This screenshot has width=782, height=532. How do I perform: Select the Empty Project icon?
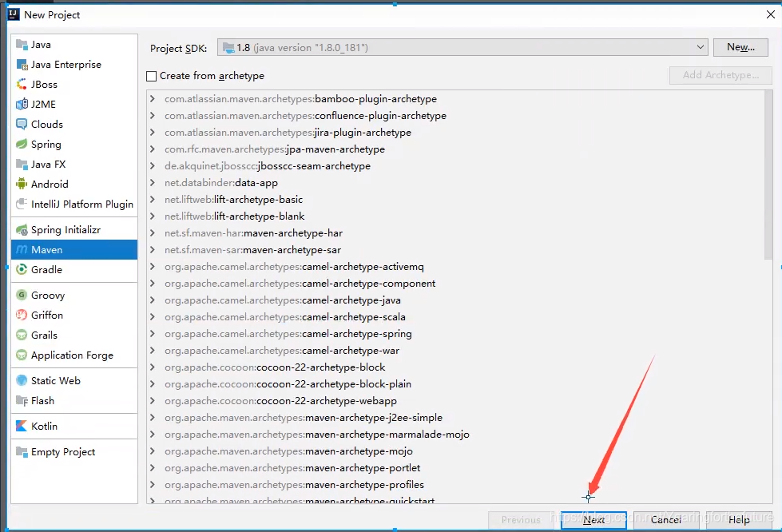22,452
